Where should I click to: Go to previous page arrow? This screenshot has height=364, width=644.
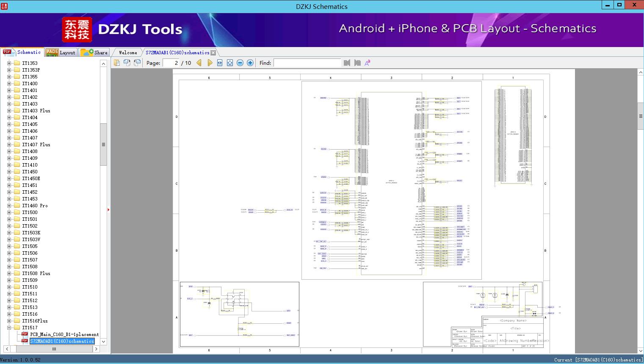(x=199, y=63)
